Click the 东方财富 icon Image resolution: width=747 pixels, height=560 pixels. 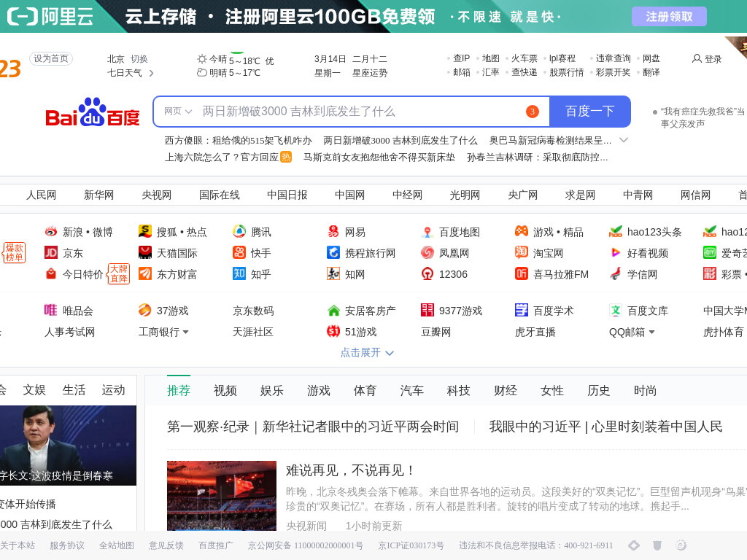[145, 273]
